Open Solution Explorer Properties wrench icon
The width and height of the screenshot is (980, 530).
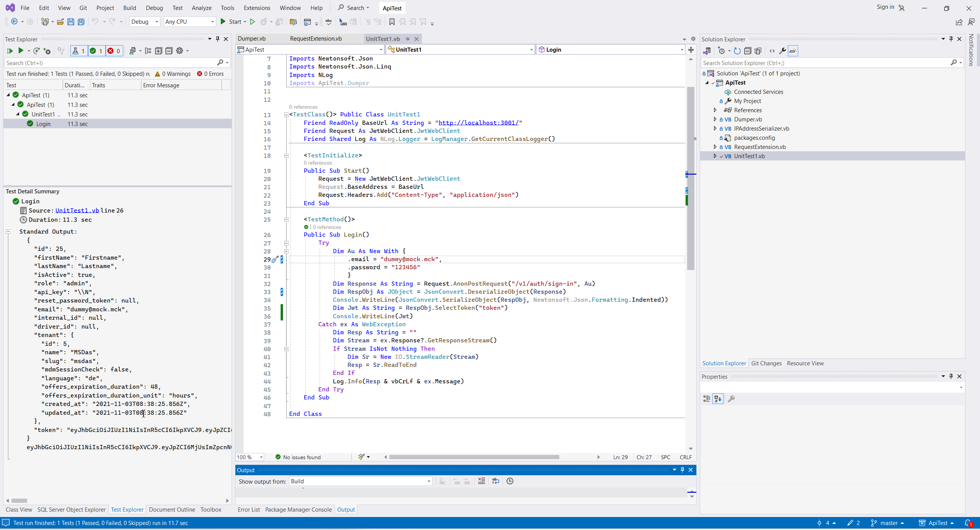point(782,51)
